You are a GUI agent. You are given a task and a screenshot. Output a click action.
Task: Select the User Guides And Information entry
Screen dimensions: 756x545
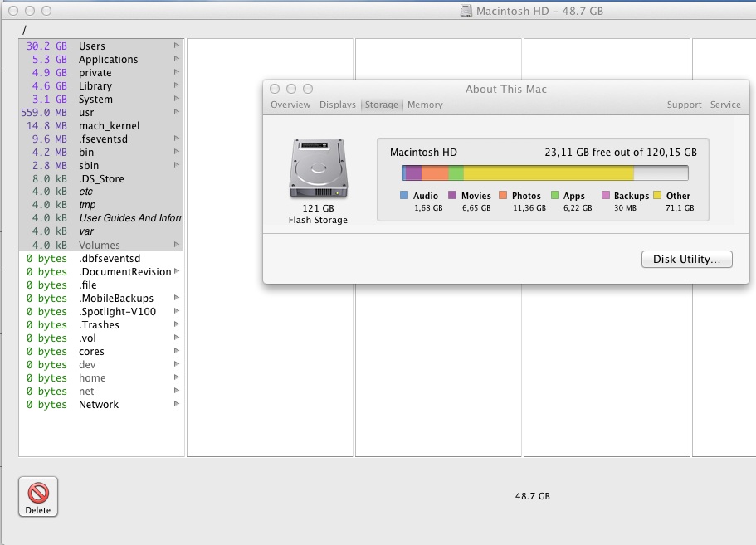point(101,218)
